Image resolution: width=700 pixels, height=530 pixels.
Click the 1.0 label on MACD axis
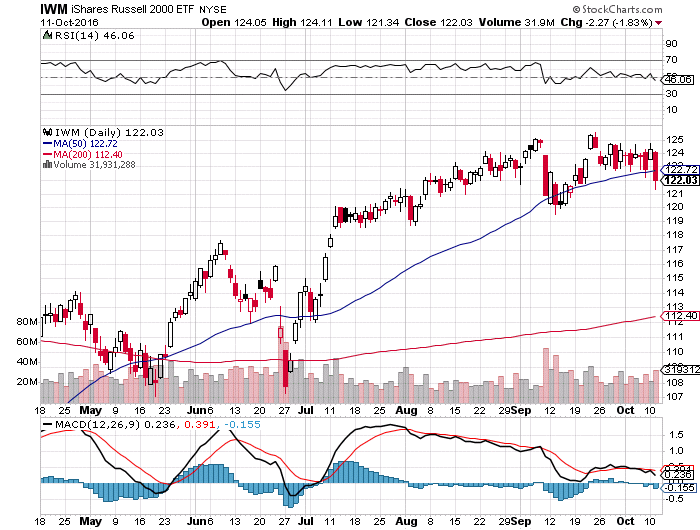(x=677, y=451)
